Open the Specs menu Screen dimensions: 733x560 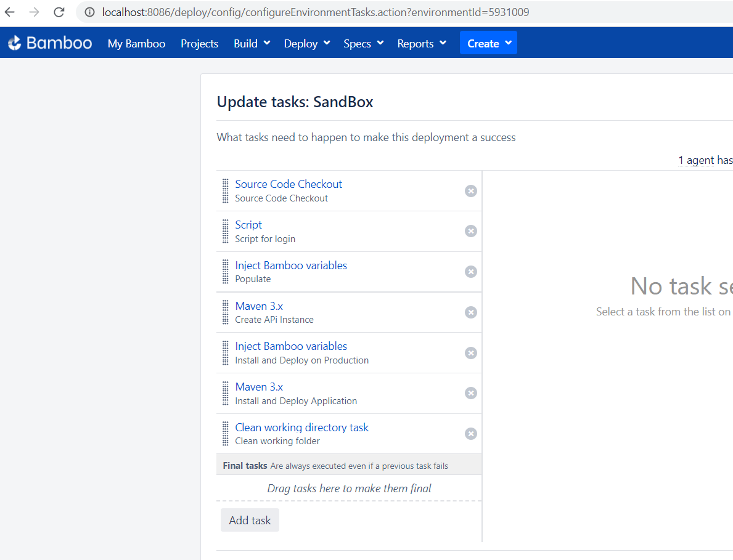pyautogui.click(x=363, y=44)
